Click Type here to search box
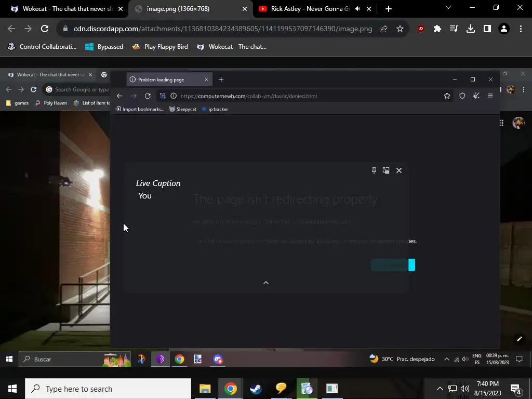Image resolution: width=532 pixels, height=399 pixels. coord(108,389)
